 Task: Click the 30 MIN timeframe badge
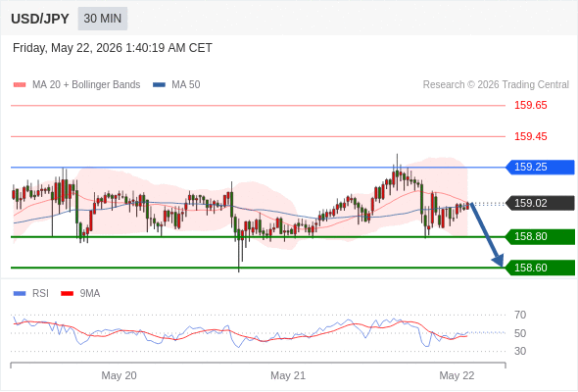103,19
